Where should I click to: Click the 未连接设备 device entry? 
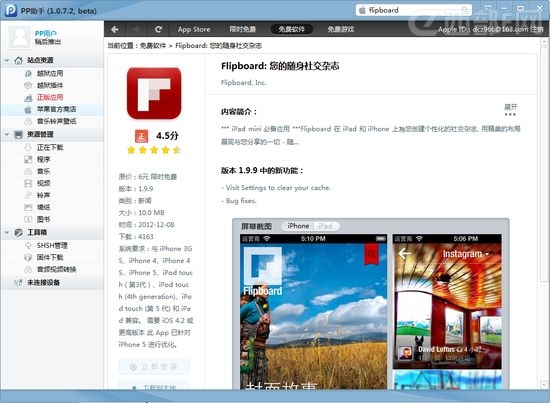[x=43, y=282]
